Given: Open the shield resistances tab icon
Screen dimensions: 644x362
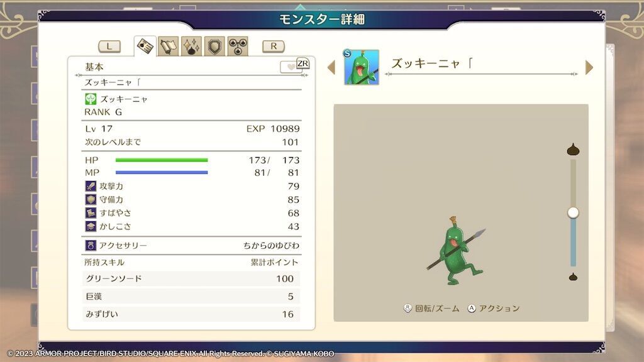Looking at the screenshot, I should point(214,47).
